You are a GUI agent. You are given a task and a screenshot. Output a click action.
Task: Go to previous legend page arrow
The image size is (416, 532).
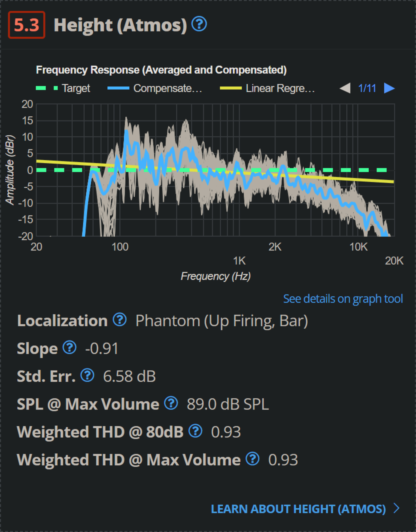pos(345,88)
